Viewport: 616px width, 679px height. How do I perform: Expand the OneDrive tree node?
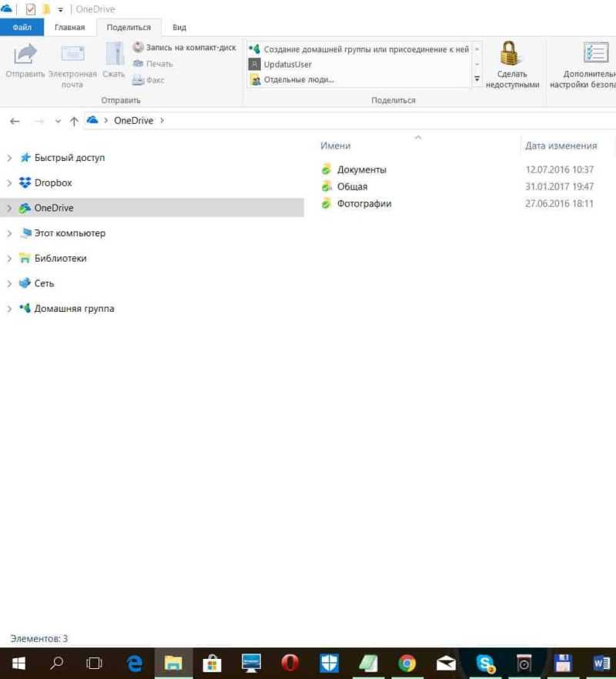[9, 209]
